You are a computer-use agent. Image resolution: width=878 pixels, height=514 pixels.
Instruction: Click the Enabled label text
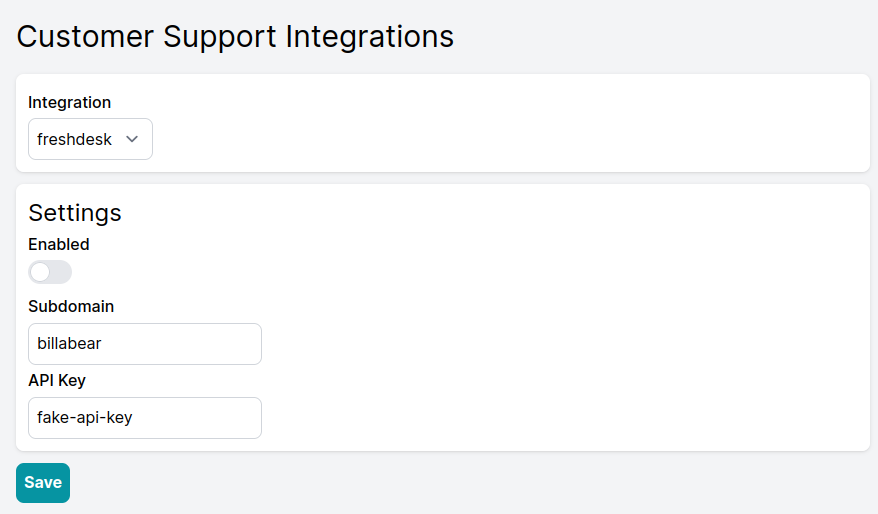[x=59, y=244]
